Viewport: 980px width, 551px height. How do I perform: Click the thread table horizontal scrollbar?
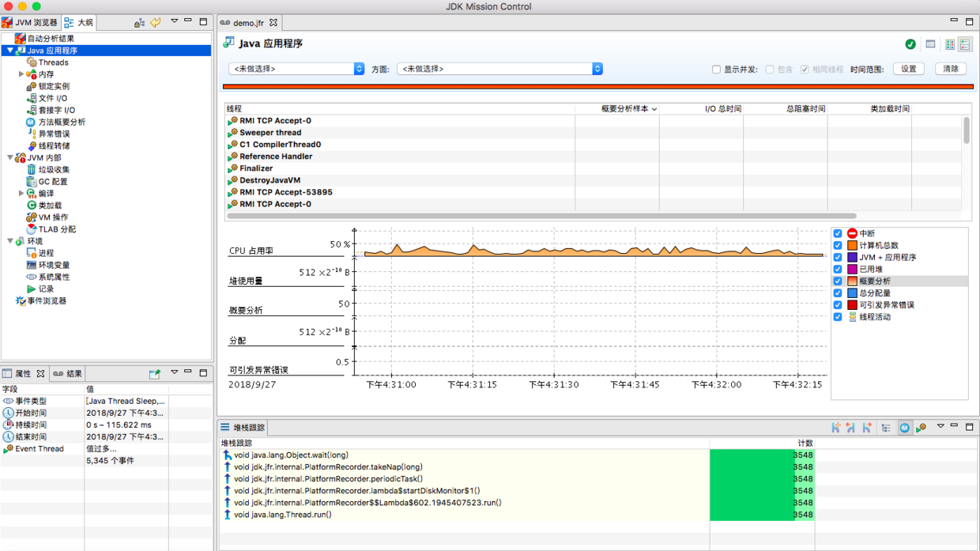(x=541, y=215)
